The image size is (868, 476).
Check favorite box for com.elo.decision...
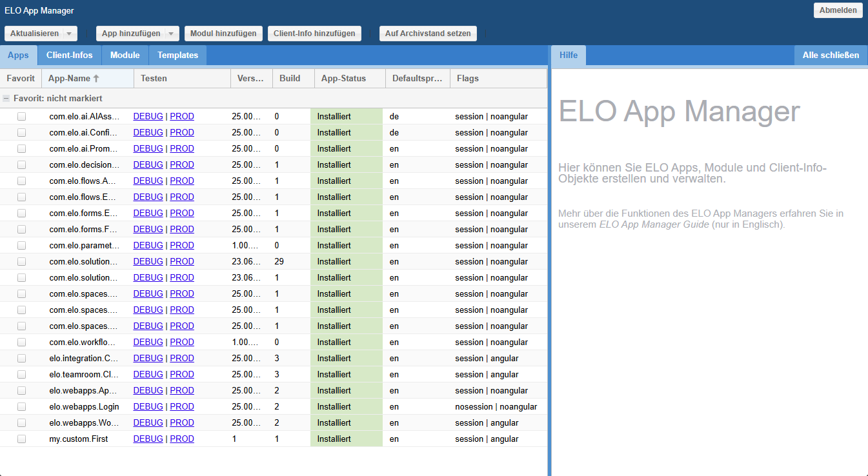coord(21,165)
